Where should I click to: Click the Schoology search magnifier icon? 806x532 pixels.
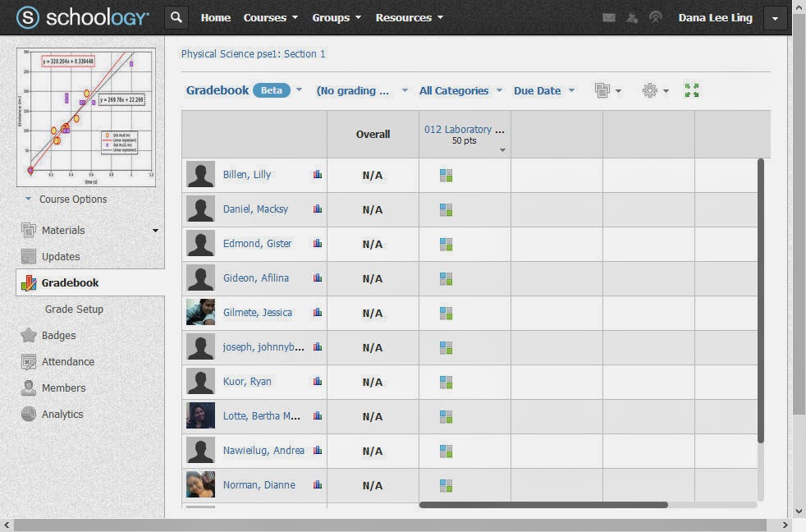coord(176,16)
